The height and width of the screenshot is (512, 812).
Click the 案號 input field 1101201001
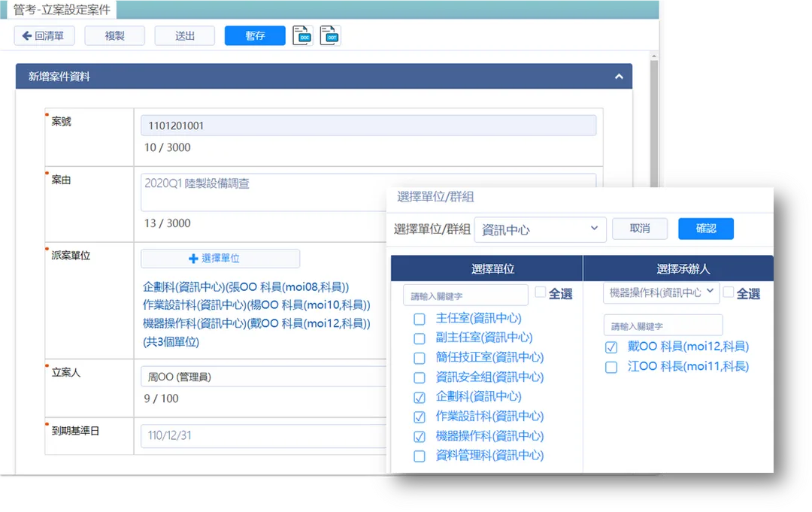click(x=368, y=126)
